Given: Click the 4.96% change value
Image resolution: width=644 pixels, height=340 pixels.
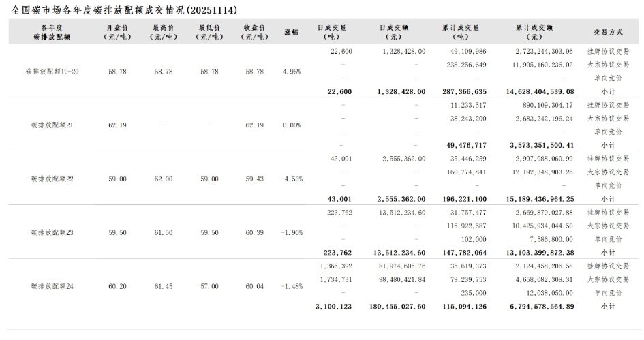Looking at the screenshot, I should pos(291,72).
